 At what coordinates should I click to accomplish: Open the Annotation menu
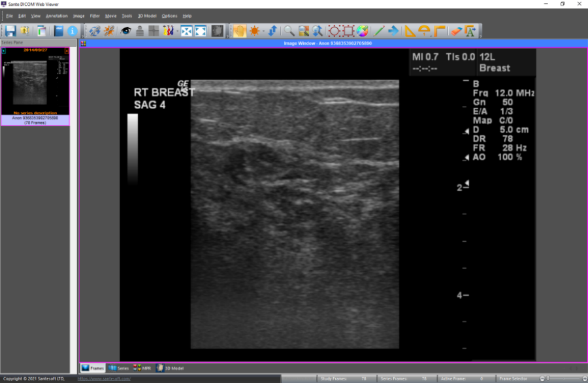(57, 16)
